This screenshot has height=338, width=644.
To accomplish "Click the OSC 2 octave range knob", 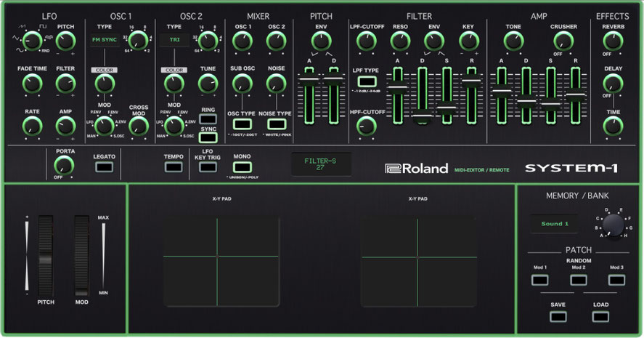I will (x=208, y=40).
